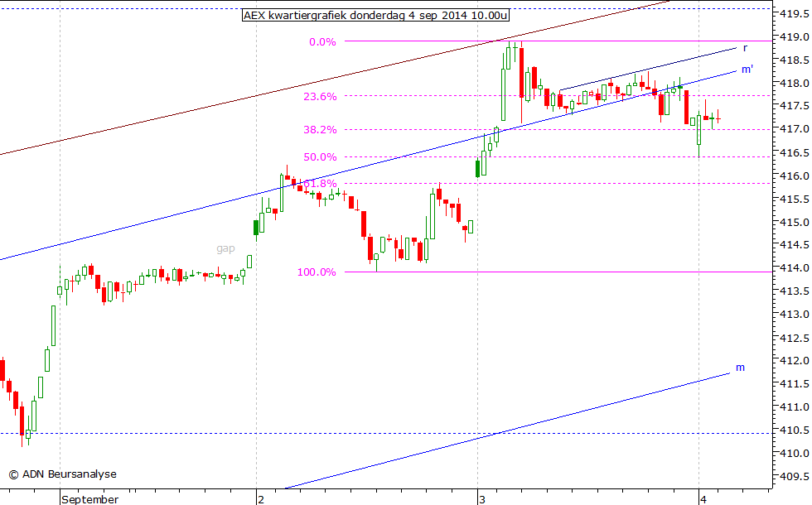The width and height of the screenshot is (812, 505).
Task: Click the '© ADN Beursanalyse' copyright text
Action: coord(63,474)
